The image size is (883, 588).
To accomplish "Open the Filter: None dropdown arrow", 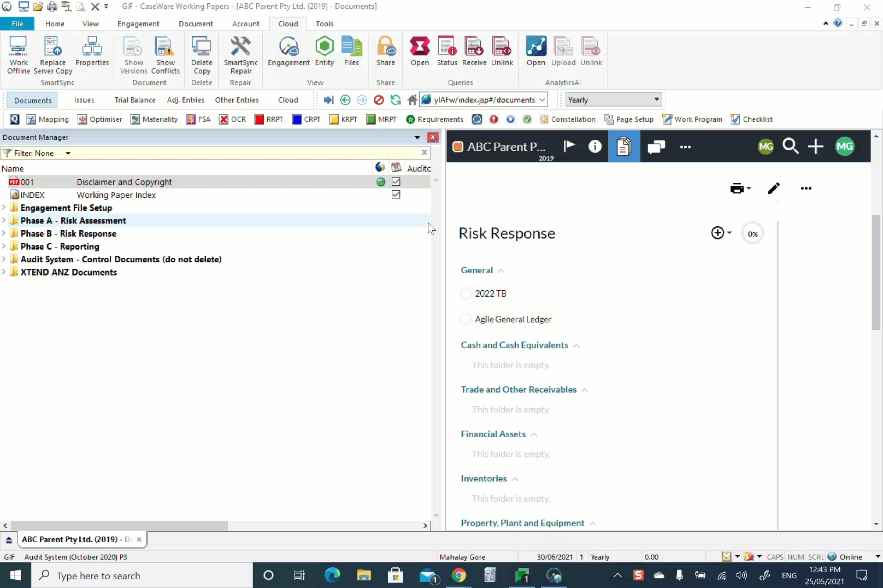I will click(x=68, y=154).
